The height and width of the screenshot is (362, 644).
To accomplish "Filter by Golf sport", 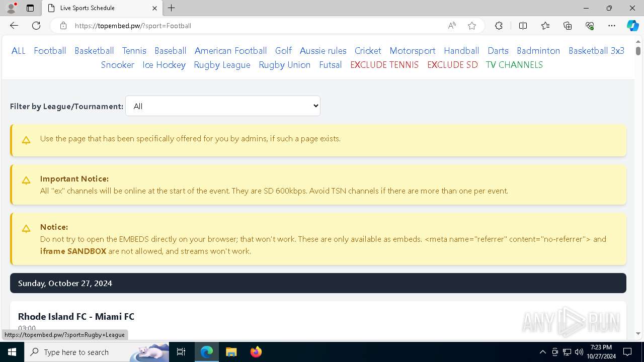I will (283, 51).
